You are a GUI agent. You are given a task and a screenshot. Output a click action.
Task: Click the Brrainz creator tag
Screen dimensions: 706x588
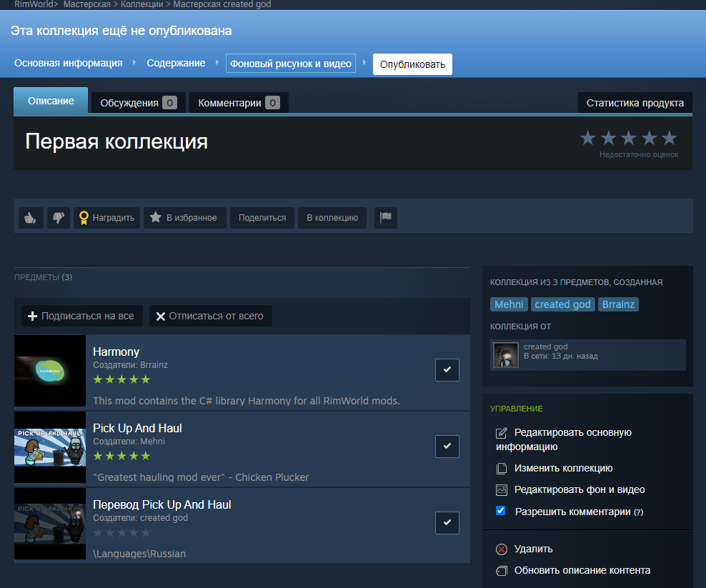(x=618, y=304)
